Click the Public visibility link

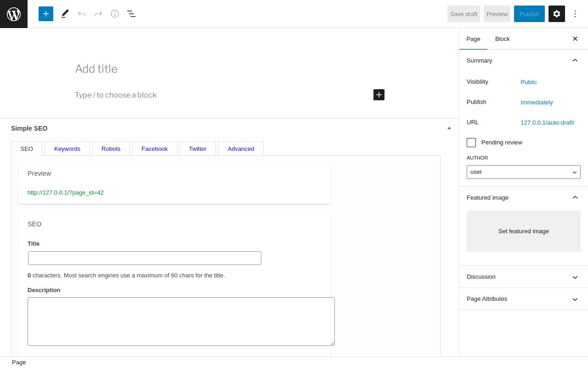[529, 82]
